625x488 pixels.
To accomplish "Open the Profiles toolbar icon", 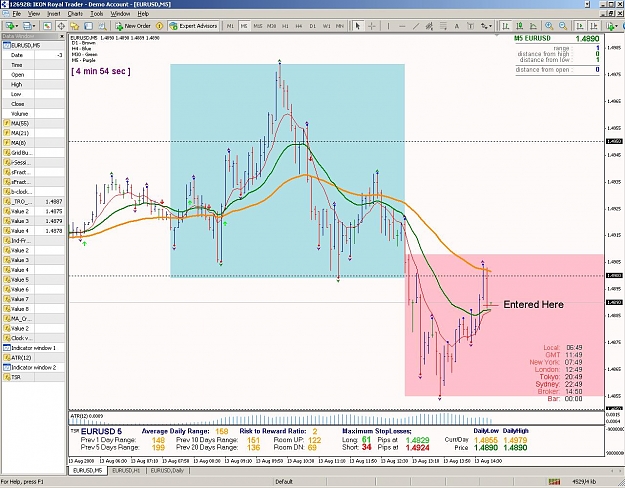I will pos(26,26).
